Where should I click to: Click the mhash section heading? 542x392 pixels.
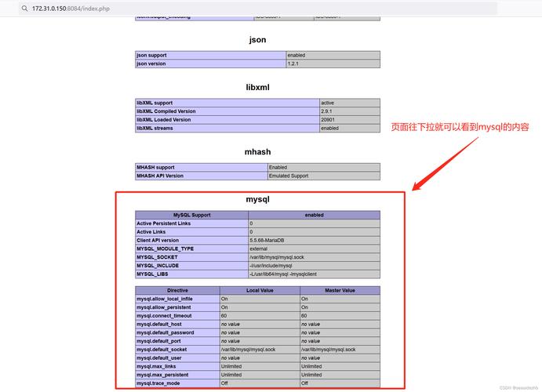click(257, 152)
